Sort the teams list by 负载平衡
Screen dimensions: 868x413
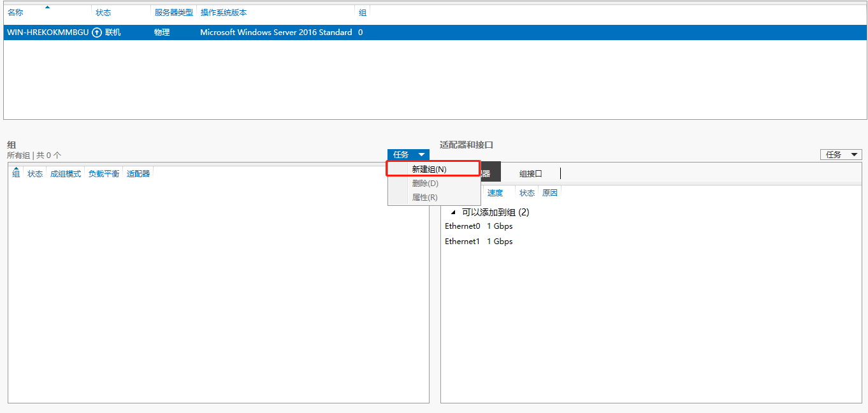(x=104, y=174)
